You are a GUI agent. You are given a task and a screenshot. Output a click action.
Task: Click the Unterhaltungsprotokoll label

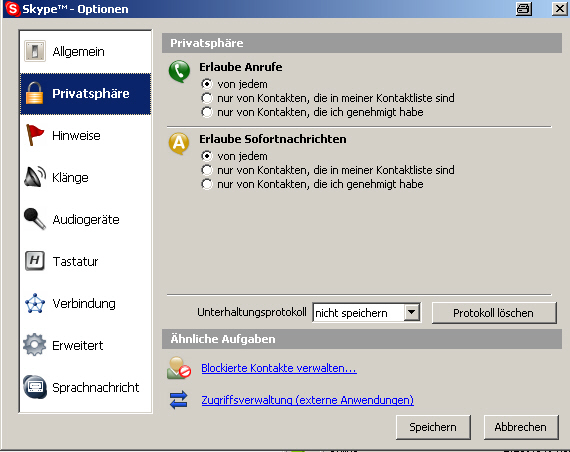point(252,312)
